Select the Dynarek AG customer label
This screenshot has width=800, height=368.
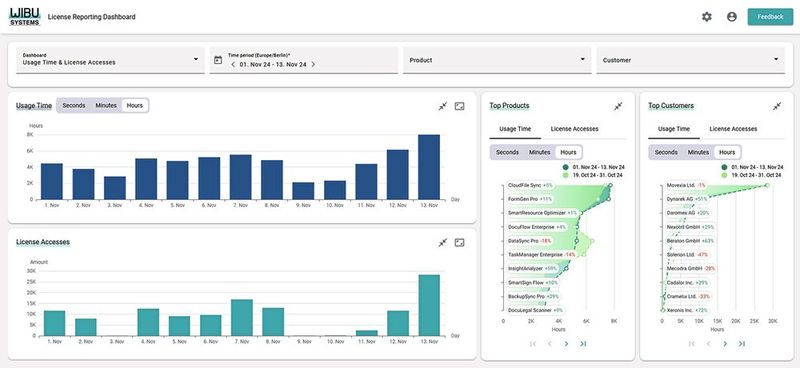[x=687, y=199]
